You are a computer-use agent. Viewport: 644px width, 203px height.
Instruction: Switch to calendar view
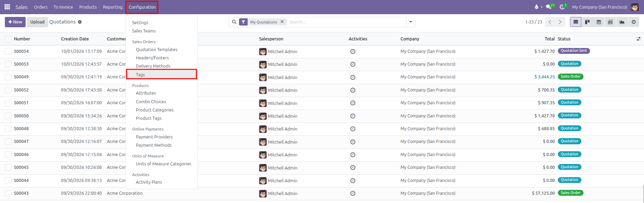(x=599, y=22)
